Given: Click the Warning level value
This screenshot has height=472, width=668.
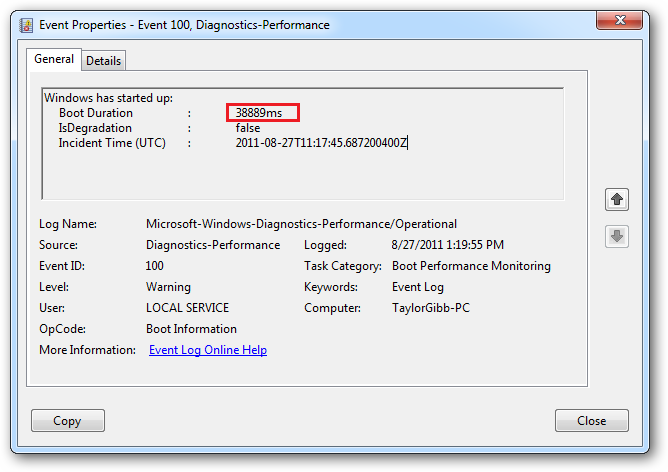Looking at the screenshot, I should tap(169, 287).
